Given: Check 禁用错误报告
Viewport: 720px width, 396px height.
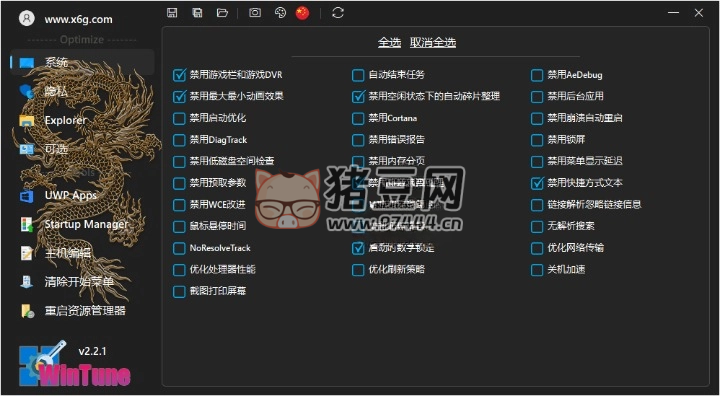Looking at the screenshot, I should pyautogui.click(x=358, y=140).
